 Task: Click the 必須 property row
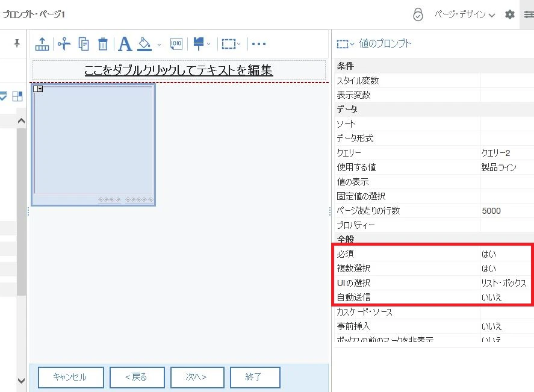(x=433, y=254)
